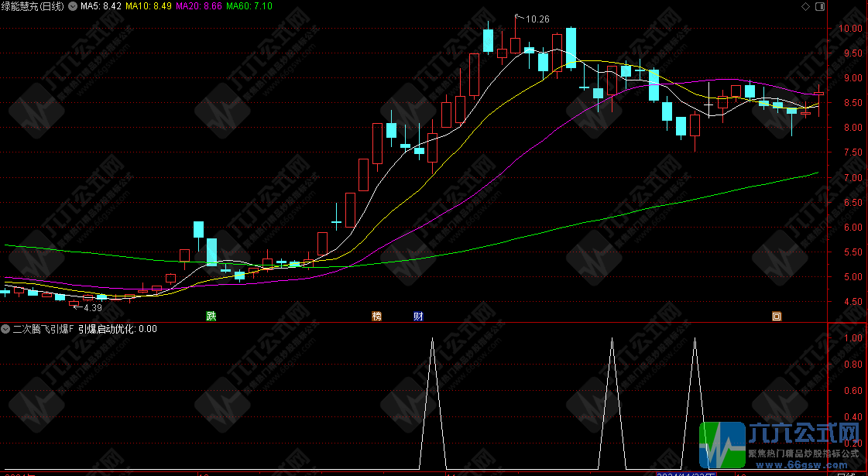
Task: Click the green 跌 event marker
Action: pos(211,316)
